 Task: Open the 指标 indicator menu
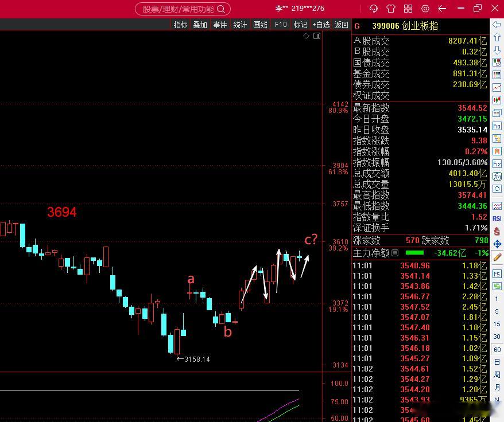coord(180,25)
